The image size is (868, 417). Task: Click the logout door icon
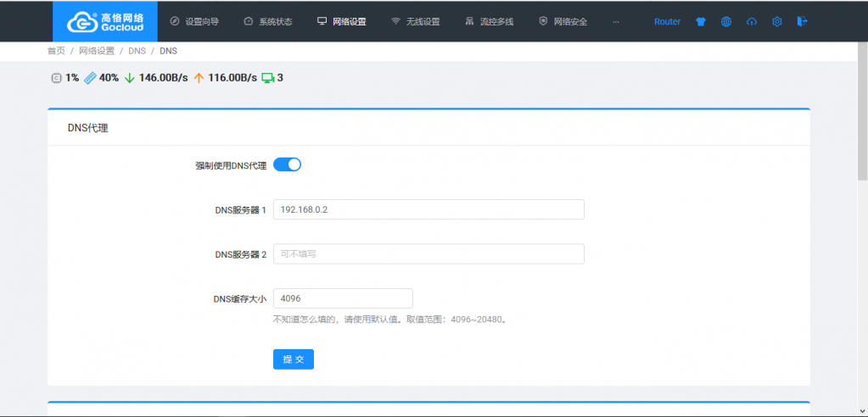click(x=802, y=22)
